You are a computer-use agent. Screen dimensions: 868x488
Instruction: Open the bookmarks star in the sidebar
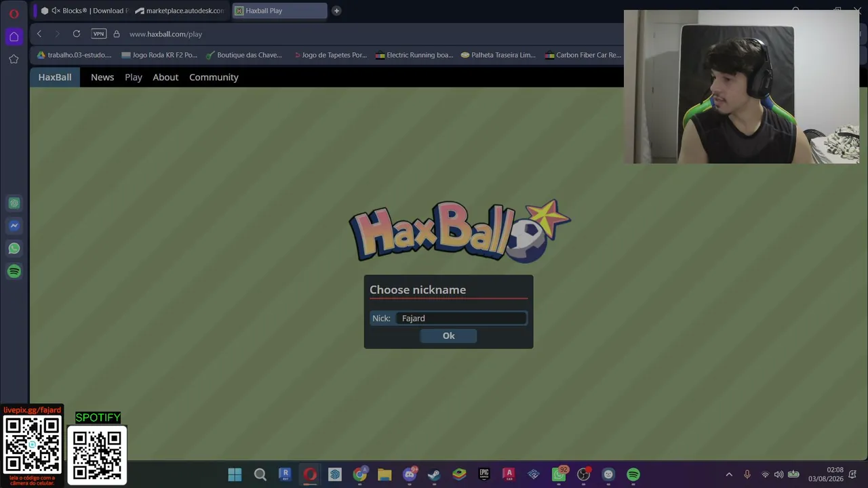(14, 59)
